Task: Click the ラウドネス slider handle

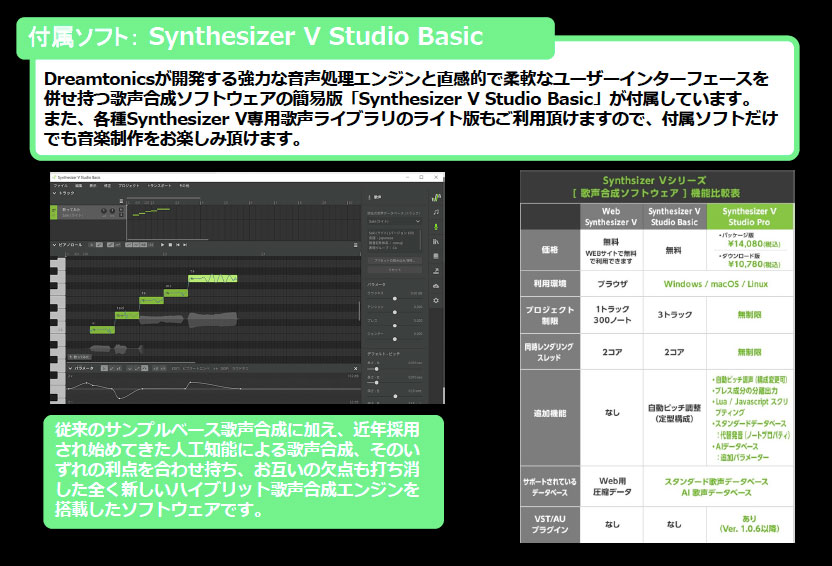Action: tap(395, 299)
